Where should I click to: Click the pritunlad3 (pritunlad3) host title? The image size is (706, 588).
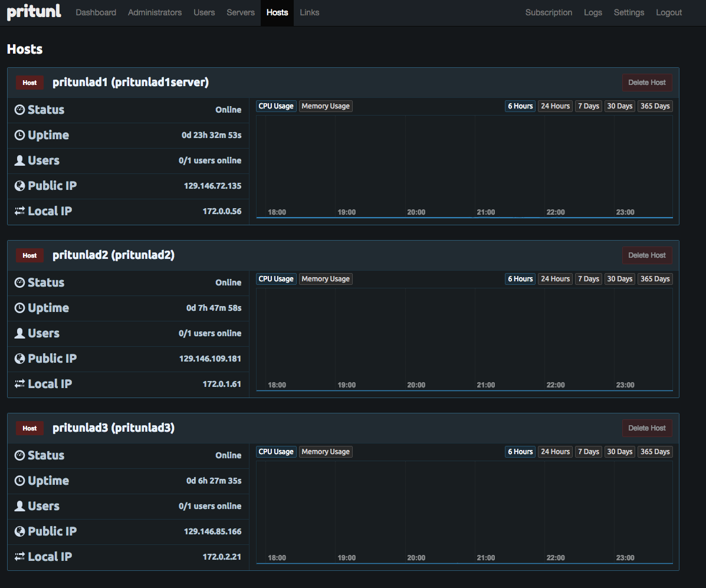point(113,428)
